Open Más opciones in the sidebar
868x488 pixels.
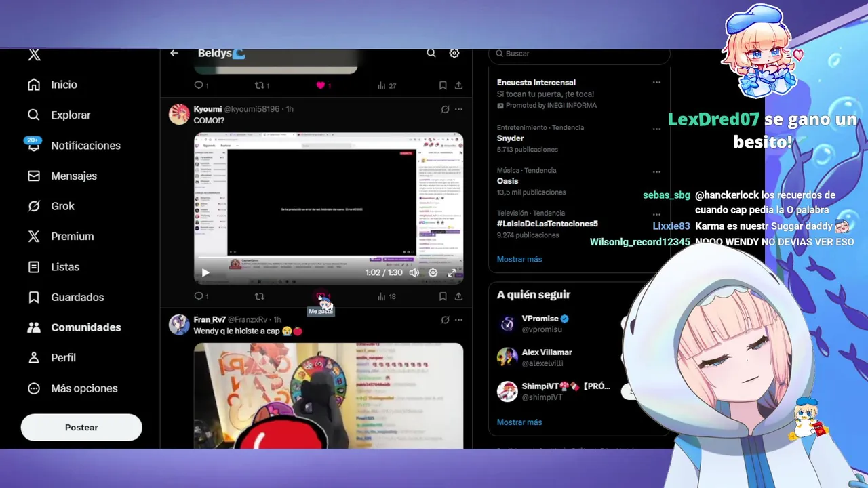point(73,388)
